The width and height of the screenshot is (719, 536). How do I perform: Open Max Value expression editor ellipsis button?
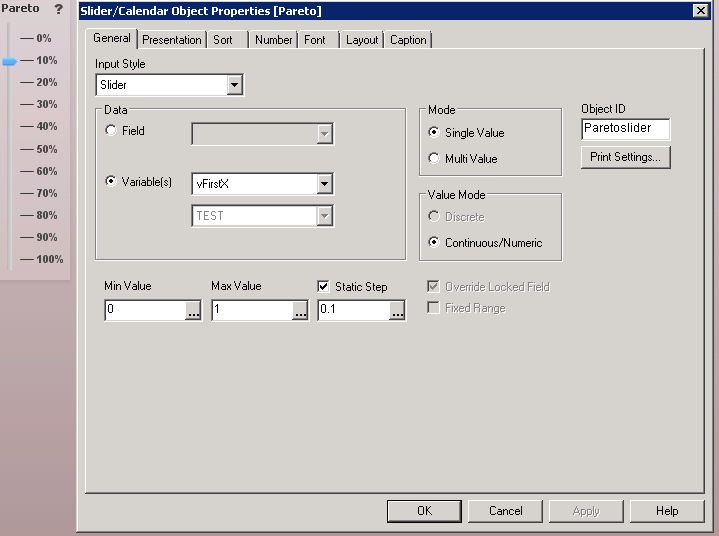coord(300,310)
